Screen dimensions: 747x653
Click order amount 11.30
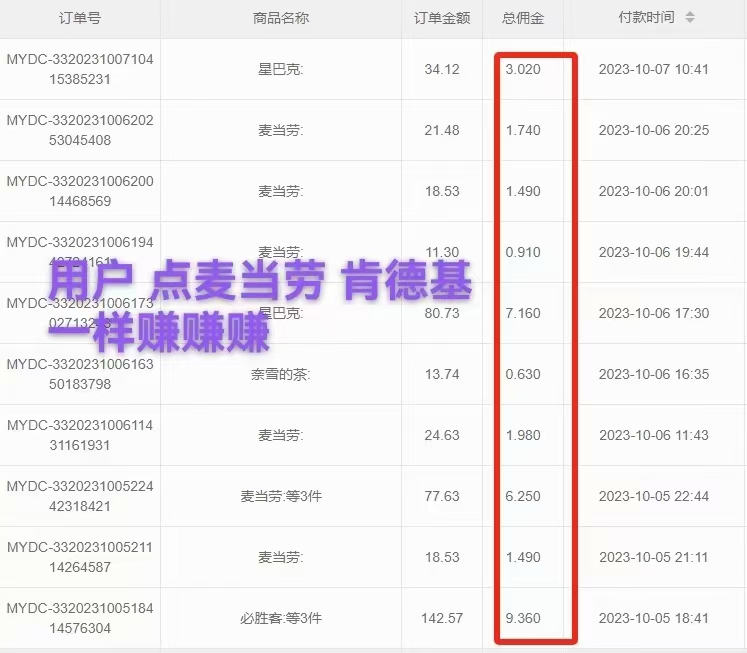point(442,252)
